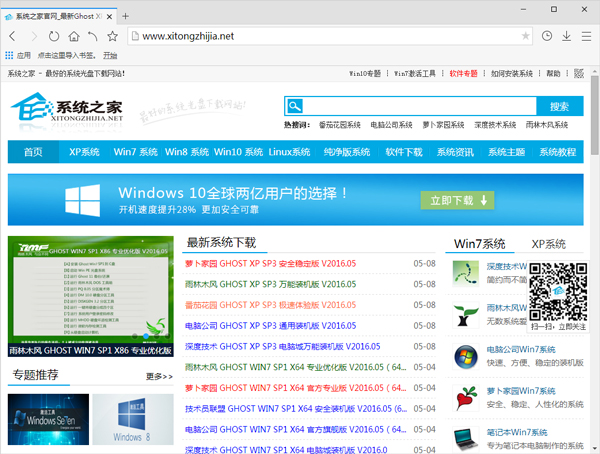Open 萝卜家园 GHOST XP SP3 安全稳定版 link
600x454 pixels.
[x=271, y=263]
